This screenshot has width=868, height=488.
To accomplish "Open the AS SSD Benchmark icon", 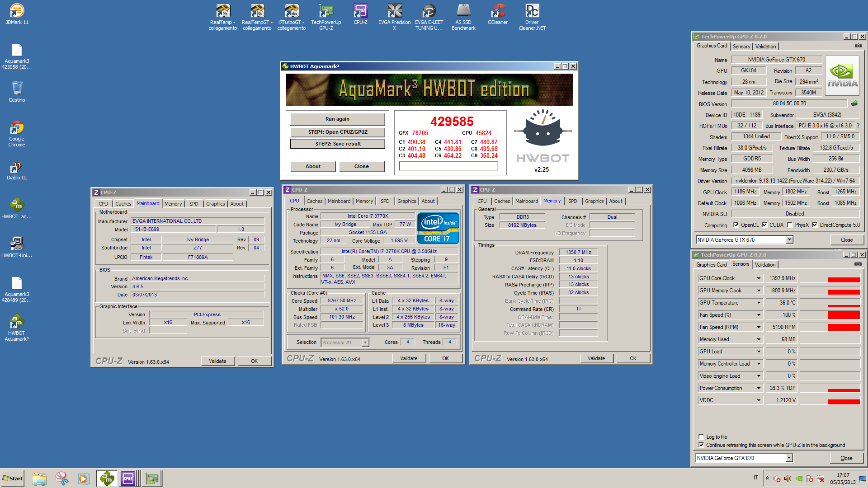I will pos(463,17).
